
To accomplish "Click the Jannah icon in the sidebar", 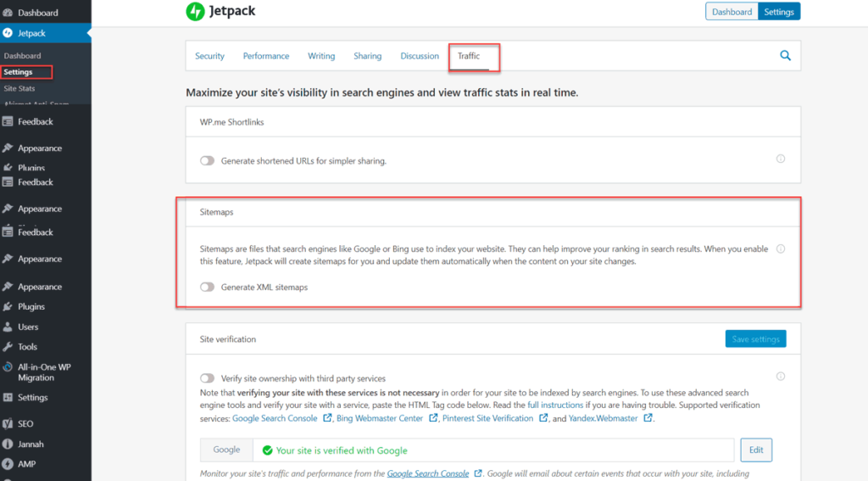I will (8, 444).
